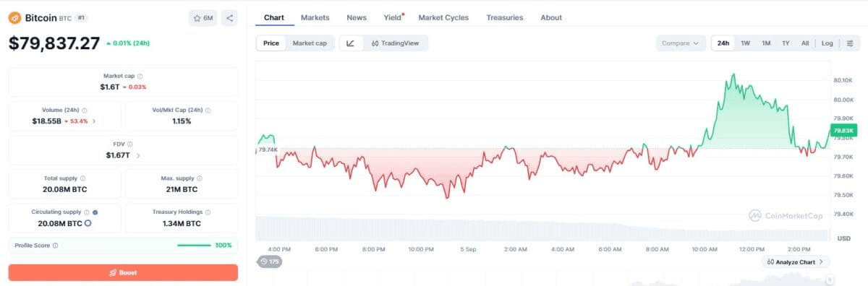Click the Volume (24h) info icon
The width and height of the screenshot is (868, 286).
[x=85, y=110]
